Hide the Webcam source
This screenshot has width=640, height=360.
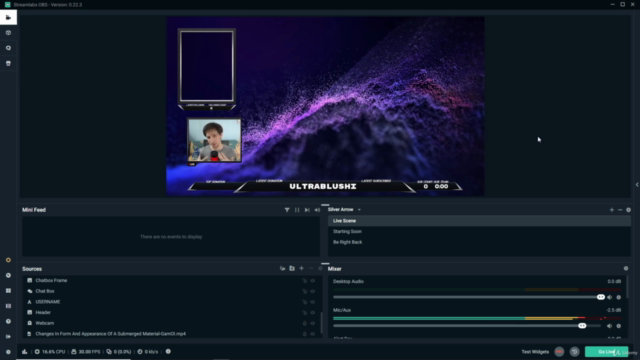pos(313,323)
